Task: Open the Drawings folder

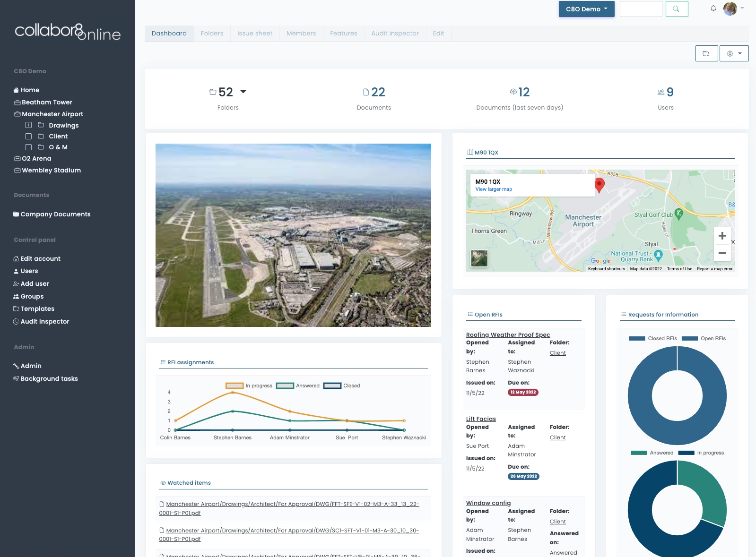Action: (x=64, y=125)
